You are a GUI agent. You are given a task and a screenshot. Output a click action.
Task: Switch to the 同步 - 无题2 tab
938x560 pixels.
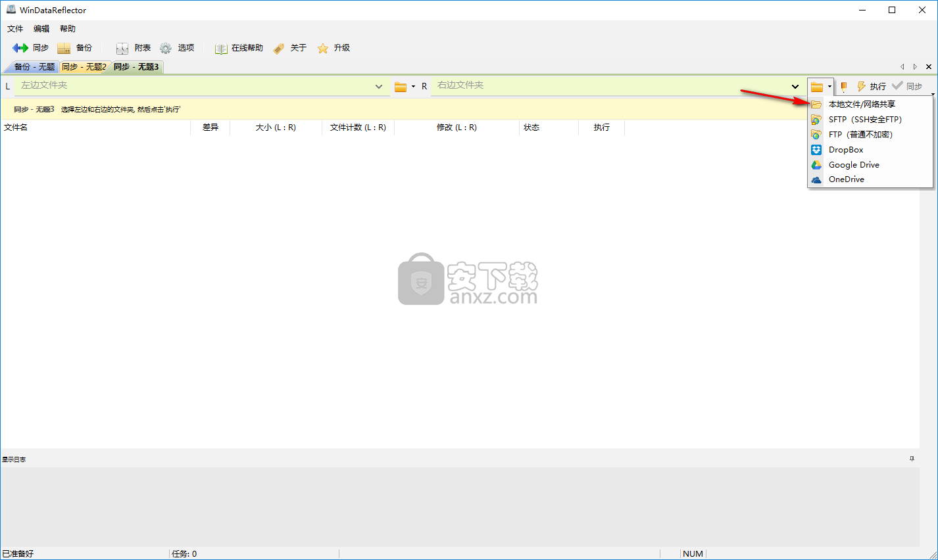84,67
